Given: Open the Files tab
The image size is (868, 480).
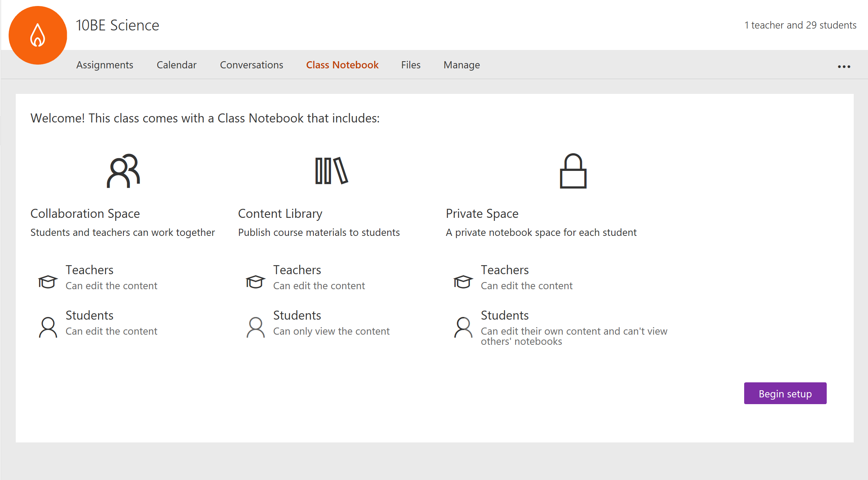Looking at the screenshot, I should 411,65.
